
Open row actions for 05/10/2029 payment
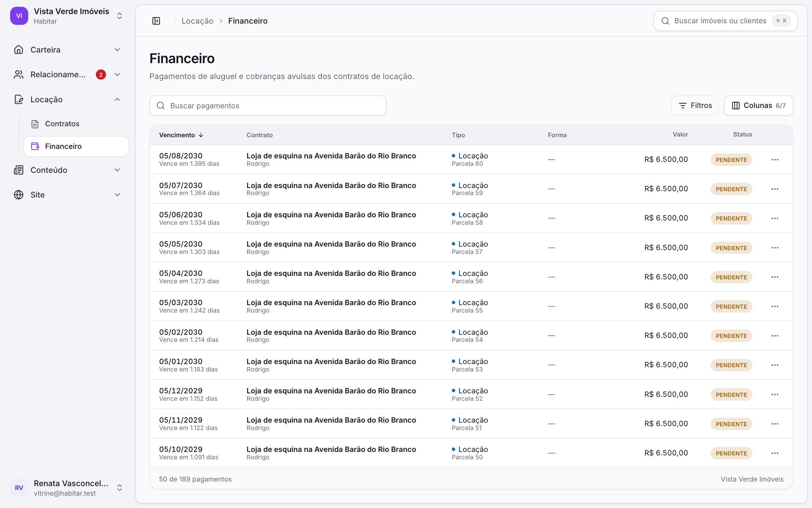(x=775, y=453)
